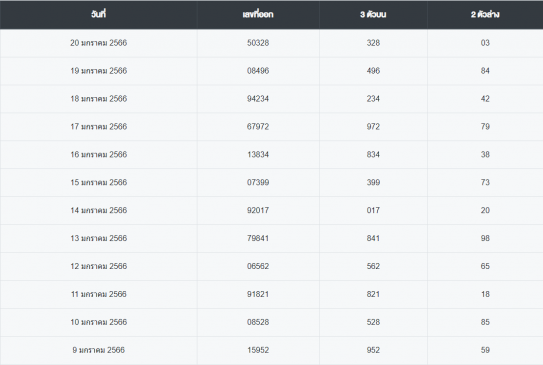The width and height of the screenshot is (543, 365).
Task: Click drawn number 06562
Action: pyautogui.click(x=258, y=266)
